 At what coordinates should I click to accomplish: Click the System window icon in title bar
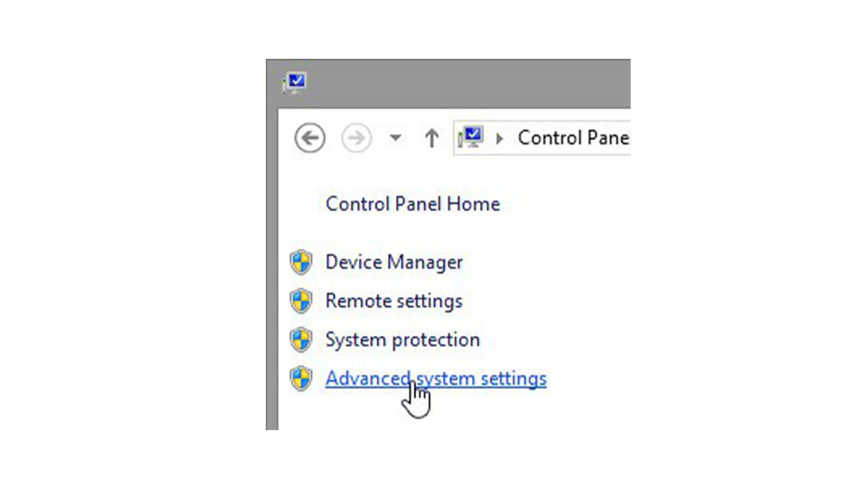pos(294,83)
